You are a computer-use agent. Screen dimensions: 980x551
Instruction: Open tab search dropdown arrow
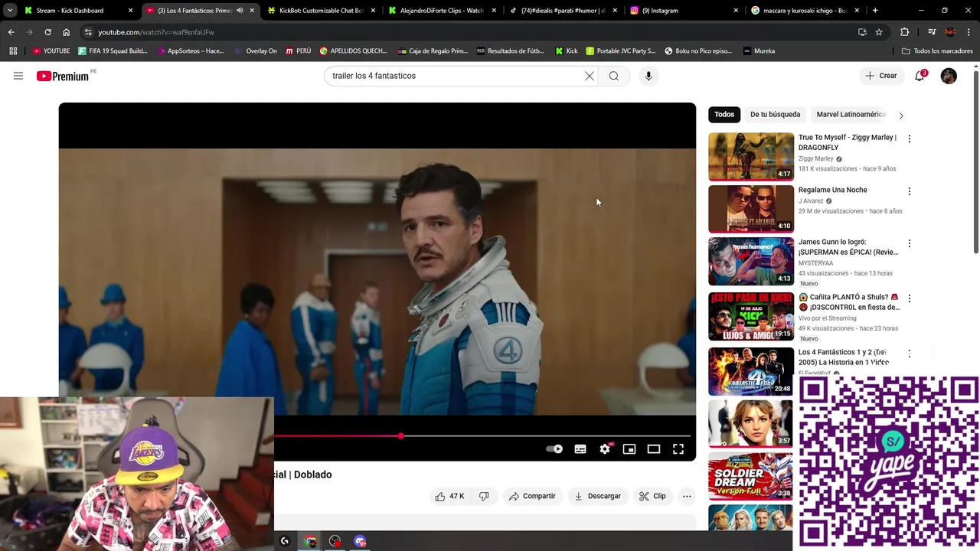tap(10, 11)
